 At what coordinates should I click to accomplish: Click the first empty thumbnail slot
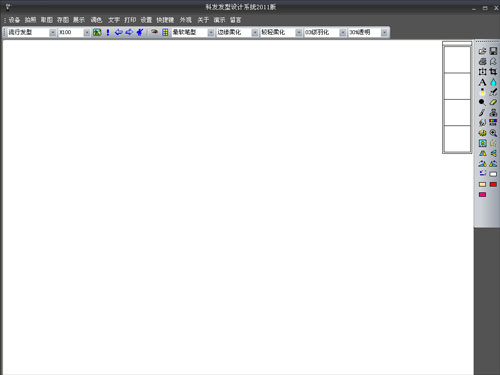click(457, 60)
